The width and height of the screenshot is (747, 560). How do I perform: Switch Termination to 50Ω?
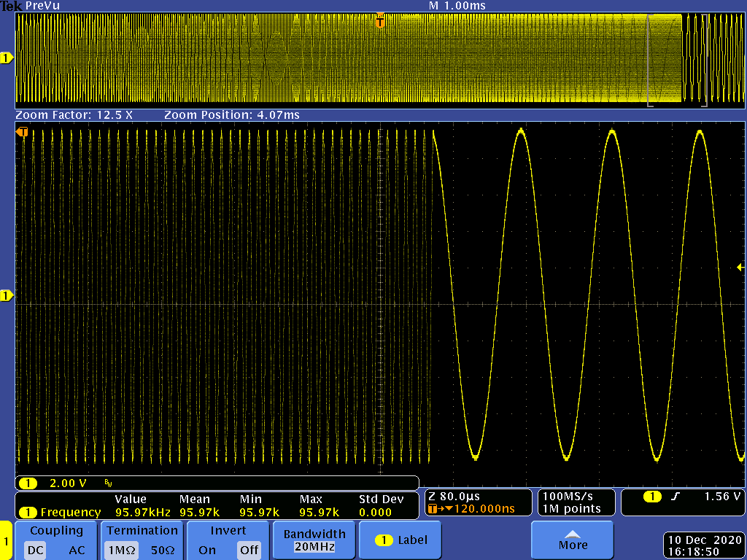[161, 550]
